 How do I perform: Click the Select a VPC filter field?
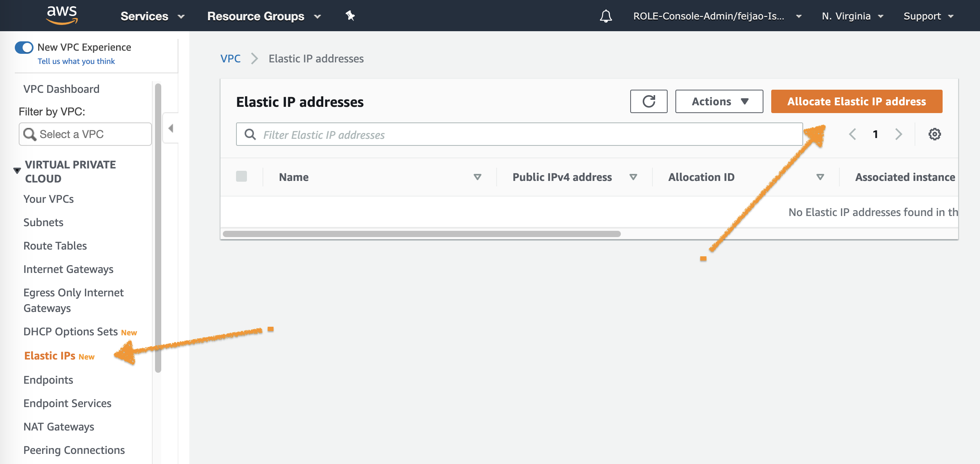point(85,134)
